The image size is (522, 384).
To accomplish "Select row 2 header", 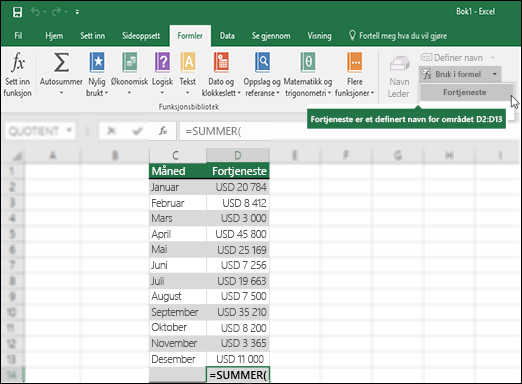I will pyautogui.click(x=12, y=187).
